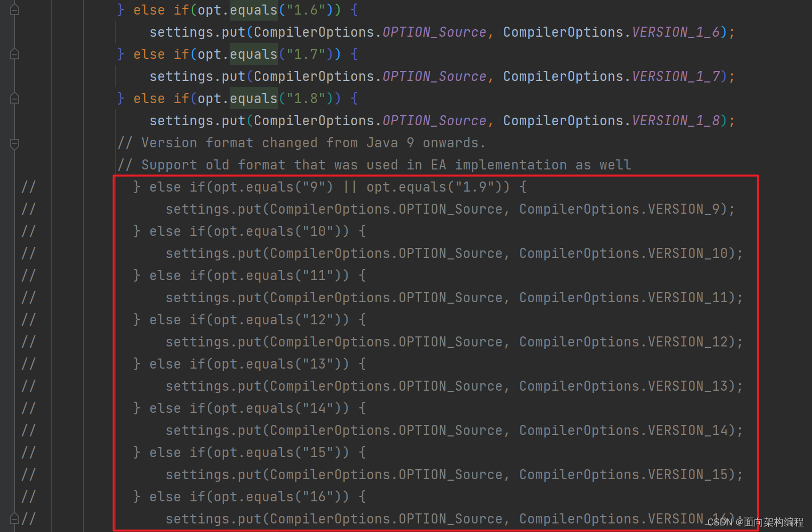Image resolution: width=812 pixels, height=532 pixels.
Task: Click the // marker on the opt.equals("15") line
Action: [29, 453]
